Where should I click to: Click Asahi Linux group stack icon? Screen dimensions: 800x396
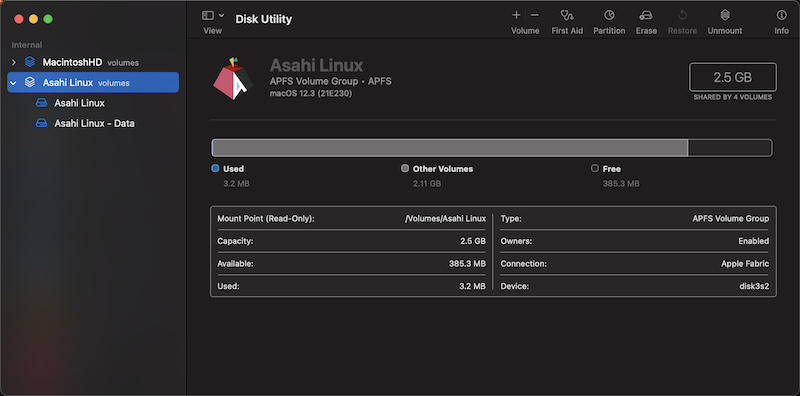coord(30,82)
